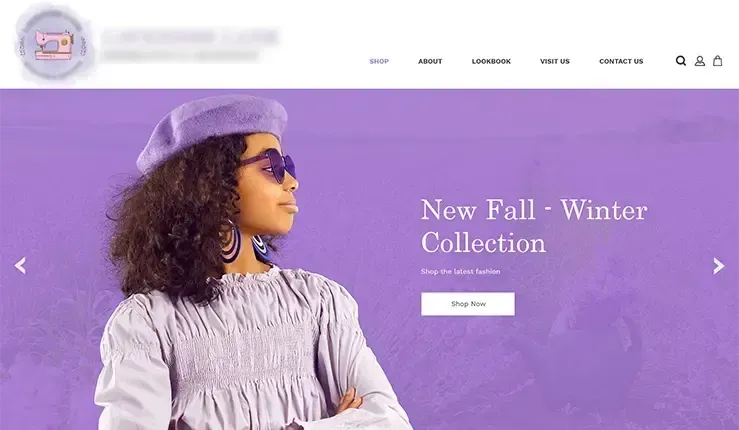Go to the About page
This screenshot has width=739, height=430.
(430, 61)
